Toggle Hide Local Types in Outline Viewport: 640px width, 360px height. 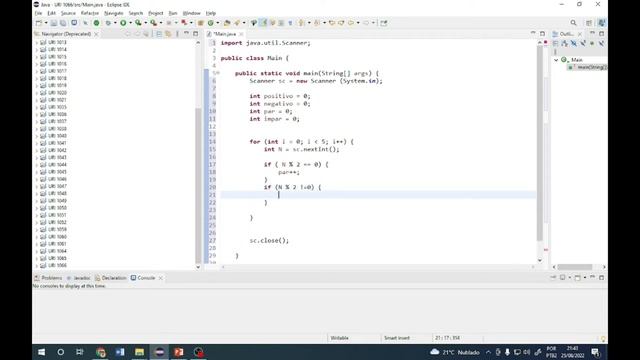(x=601, y=43)
